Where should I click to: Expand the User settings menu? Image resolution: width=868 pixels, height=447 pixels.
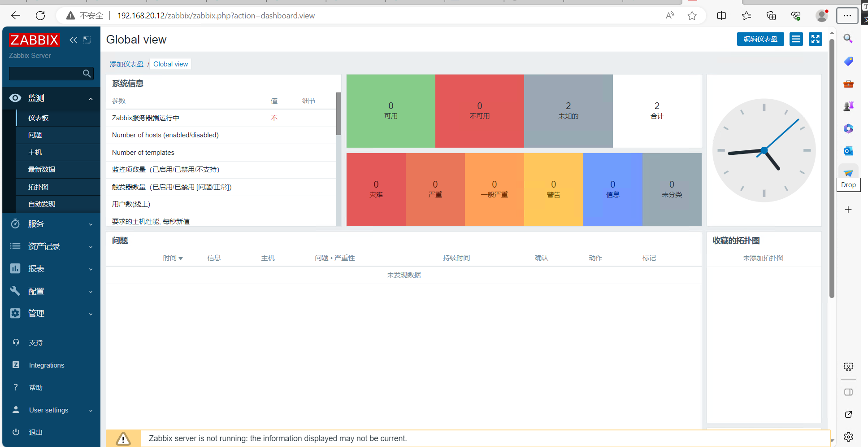tap(91, 411)
